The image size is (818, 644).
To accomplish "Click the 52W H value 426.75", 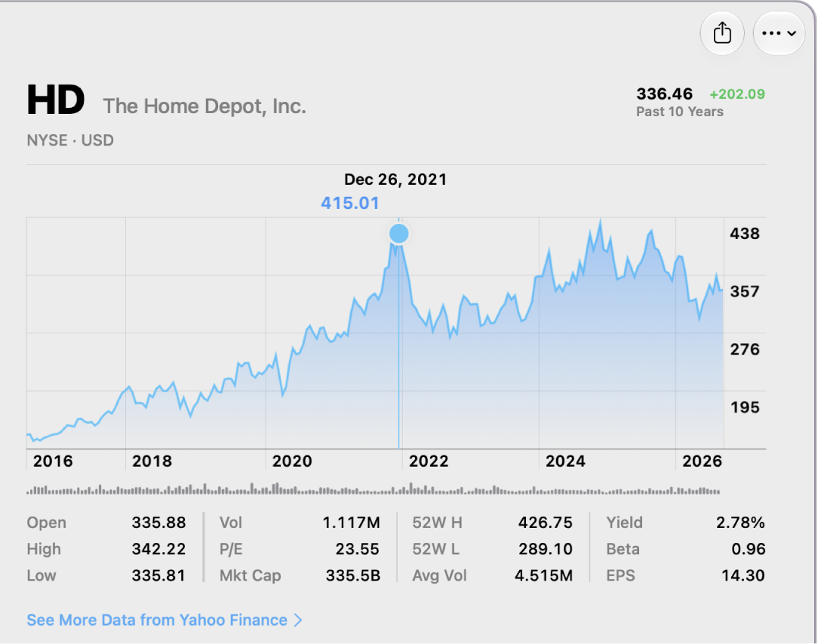I will click(545, 523).
